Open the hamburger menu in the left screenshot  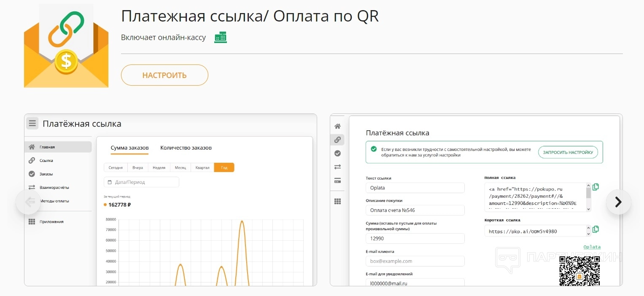tap(32, 124)
